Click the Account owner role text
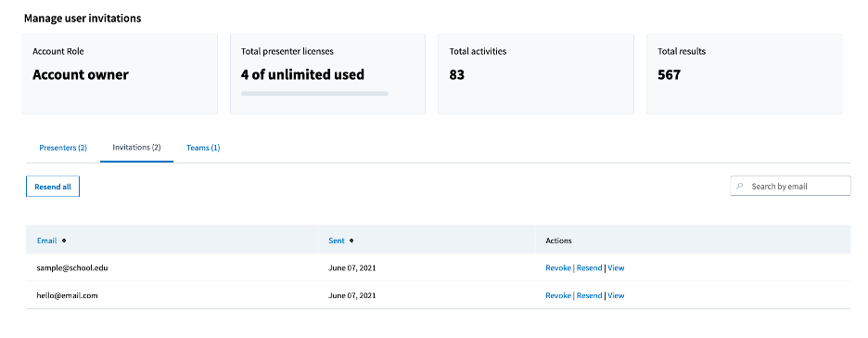Image resolution: width=868 pixels, height=338 pixels. (x=81, y=75)
